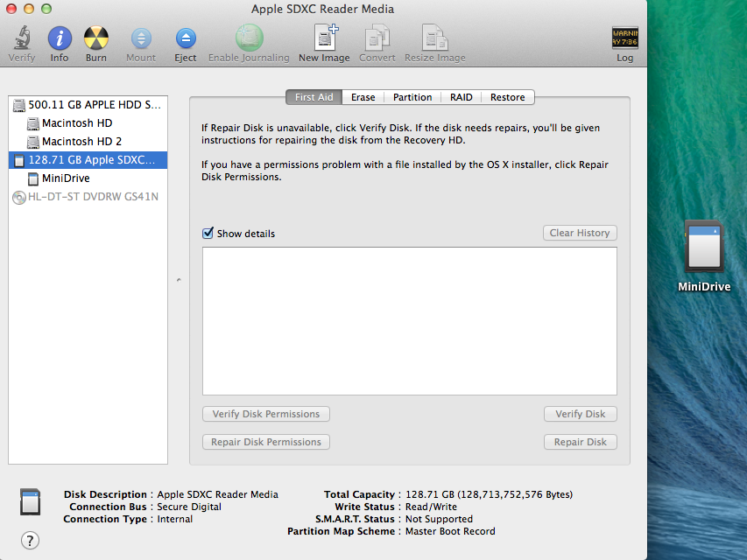Screen dimensions: 747x560
Task: Switch to the First Aid tab
Action: (314, 97)
